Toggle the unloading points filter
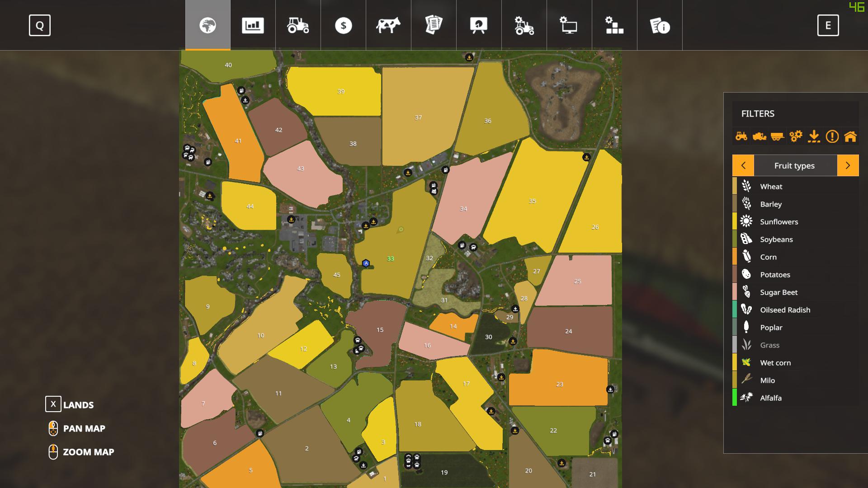 click(x=814, y=136)
